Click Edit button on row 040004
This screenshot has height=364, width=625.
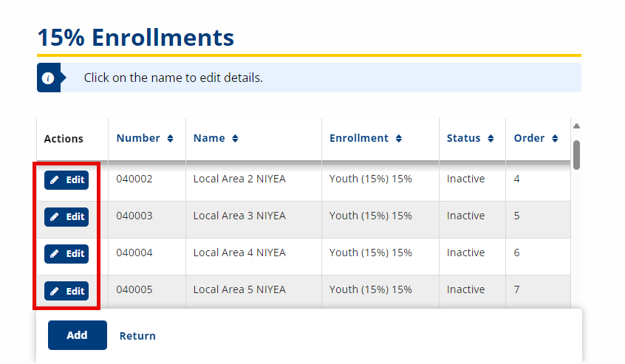(x=66, y=254)
